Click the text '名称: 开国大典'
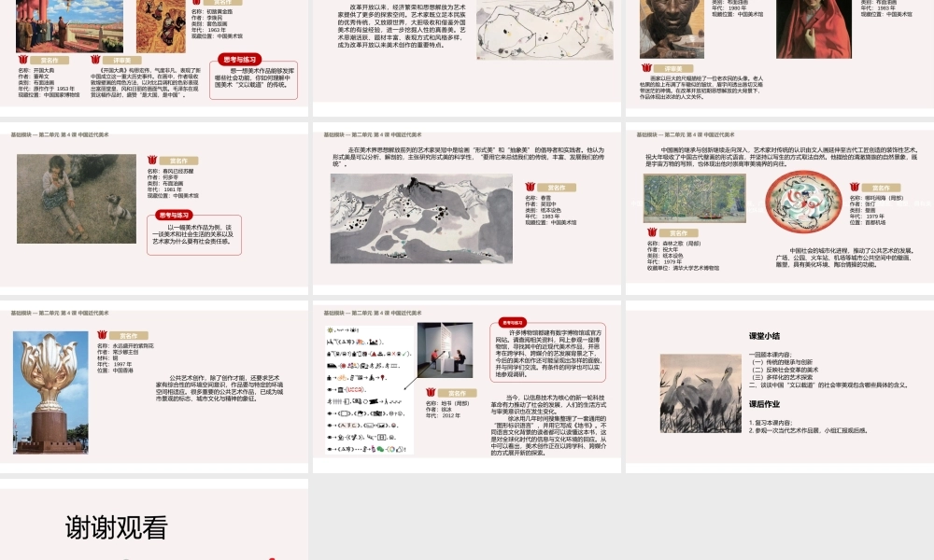 (35, 70)
